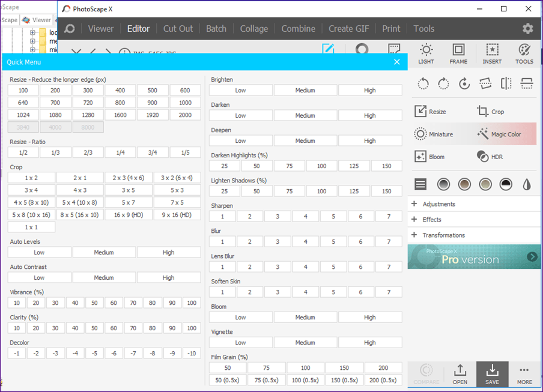Select the sepia brown filter circle
The height and width of the screenshot is (392, 543).
coord(464,184)
